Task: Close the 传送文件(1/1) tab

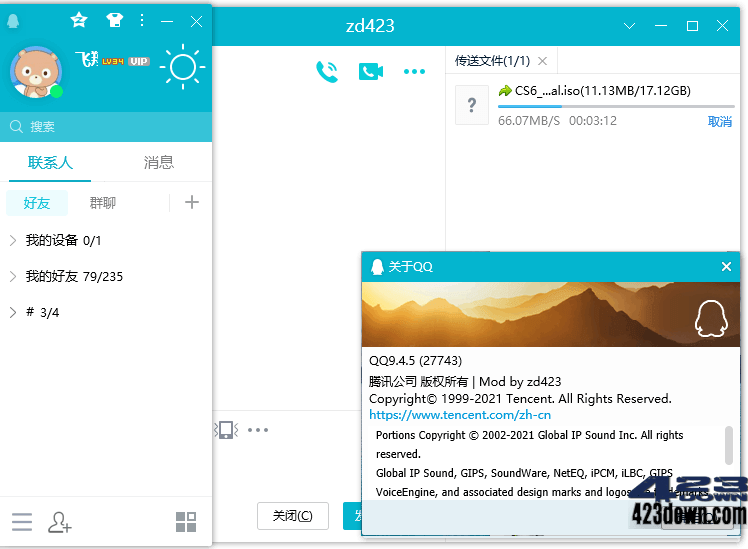Action: [542, 61]
